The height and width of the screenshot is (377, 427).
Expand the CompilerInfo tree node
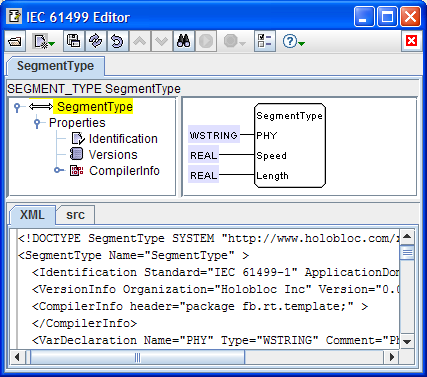[58, 170]
